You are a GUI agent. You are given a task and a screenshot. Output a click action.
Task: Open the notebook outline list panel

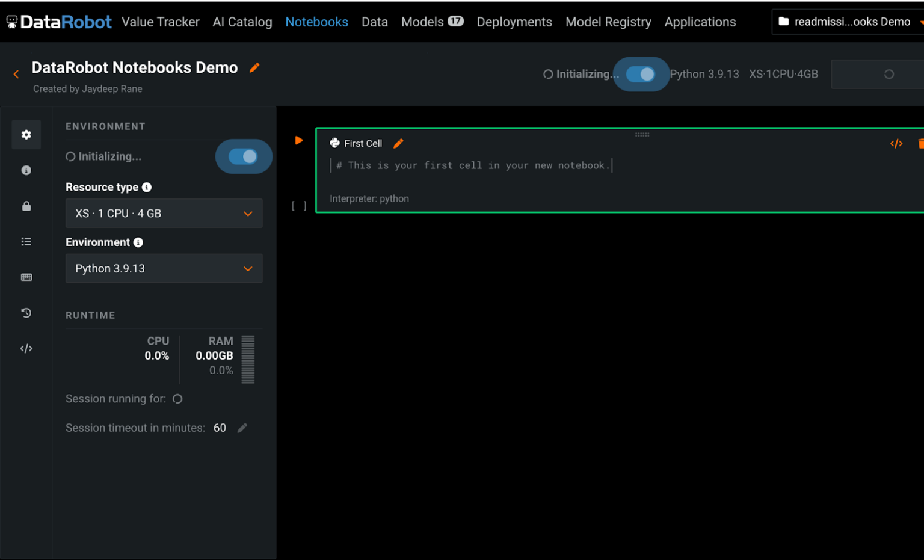26,241
